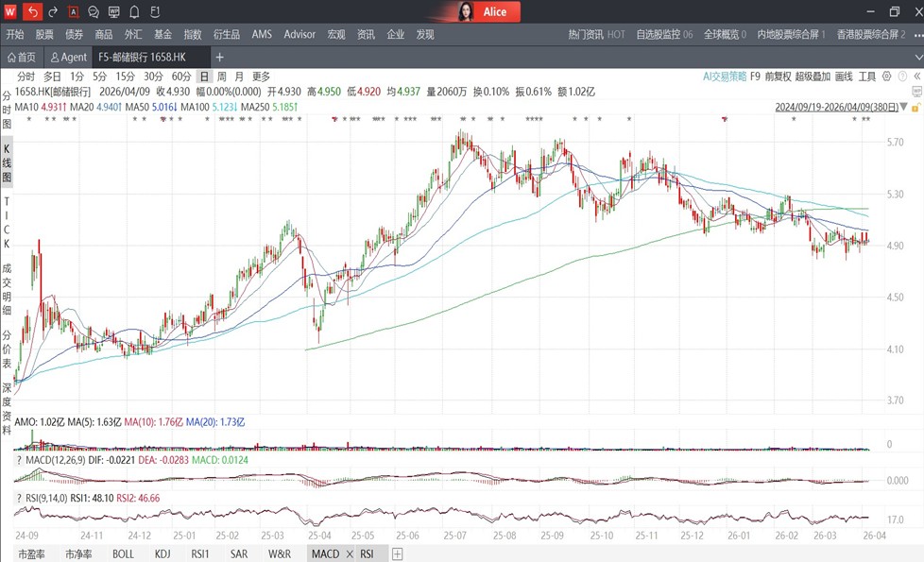Click the redo forward arrow icon
The height and width of the screenshot is (562, 924).
(53, 12)
